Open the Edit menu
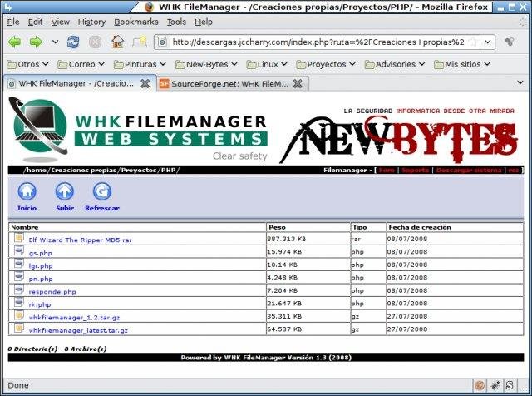 [x=35, y=22]
